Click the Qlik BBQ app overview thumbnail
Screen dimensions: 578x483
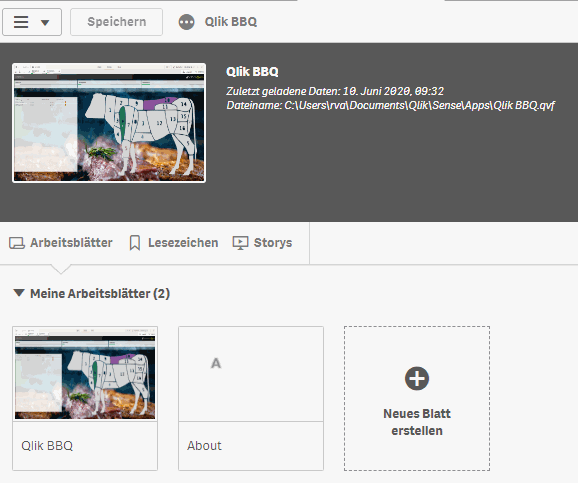pyautogui.click(x=109, y=123)
